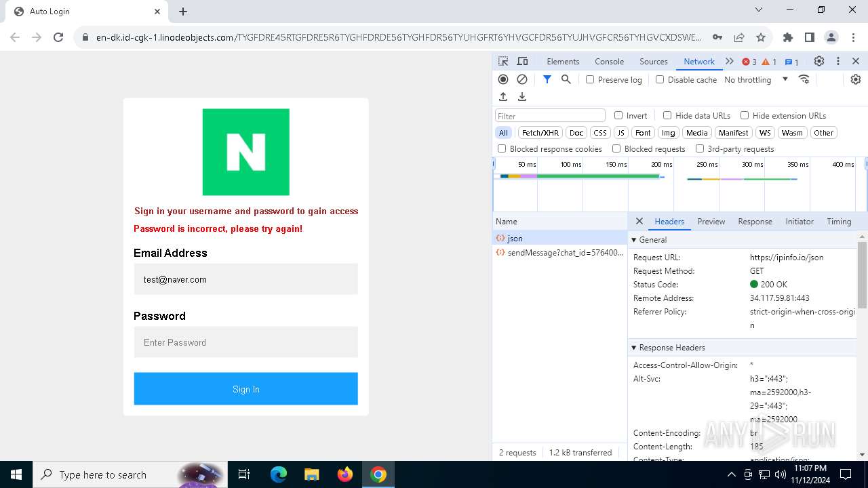Open network search magnifier
Image resolution: width=868 pixels, height=488 pixels.
pos(566,79)
